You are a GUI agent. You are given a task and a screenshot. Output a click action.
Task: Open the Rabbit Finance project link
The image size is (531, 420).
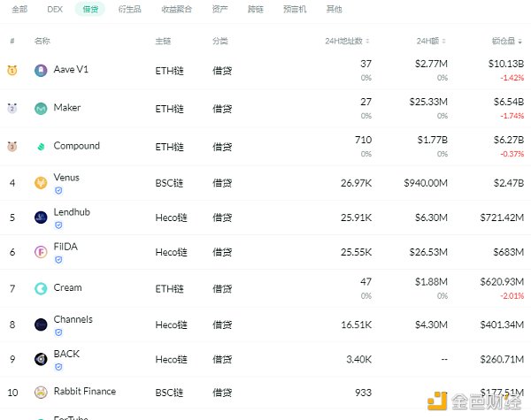click(84, 392)
